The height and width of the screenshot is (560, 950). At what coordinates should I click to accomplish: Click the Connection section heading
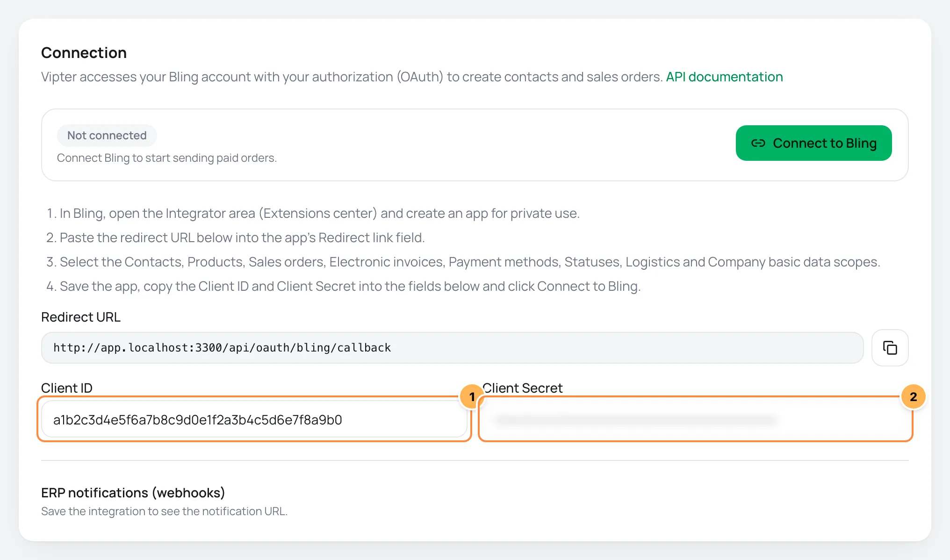pos(84,53)
